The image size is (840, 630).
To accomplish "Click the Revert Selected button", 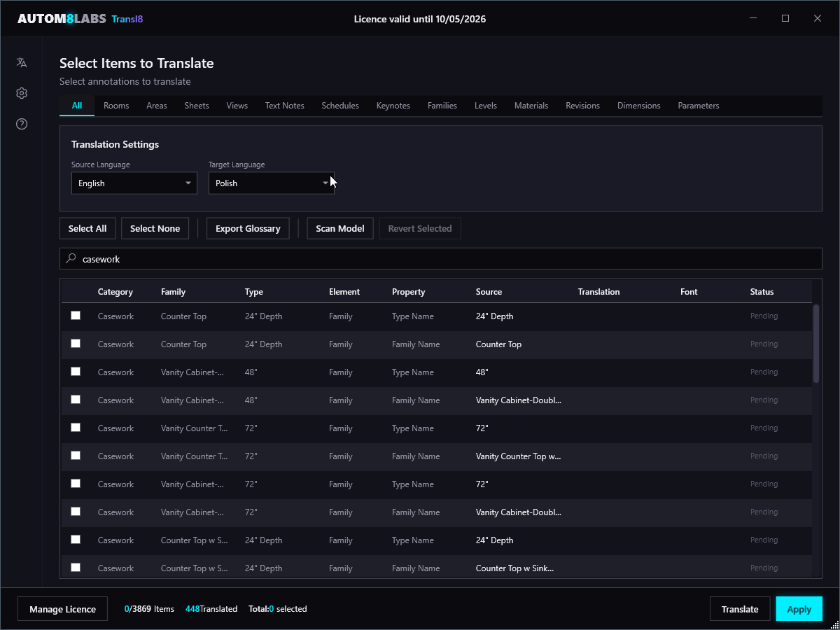I will point(420,228).
